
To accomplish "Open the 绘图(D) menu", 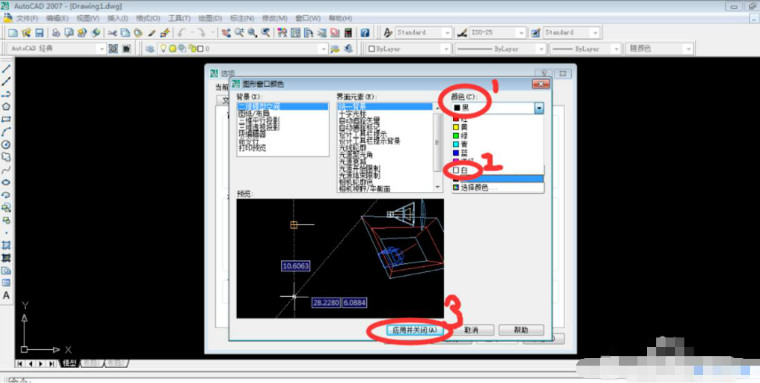I will click(210, 18).
